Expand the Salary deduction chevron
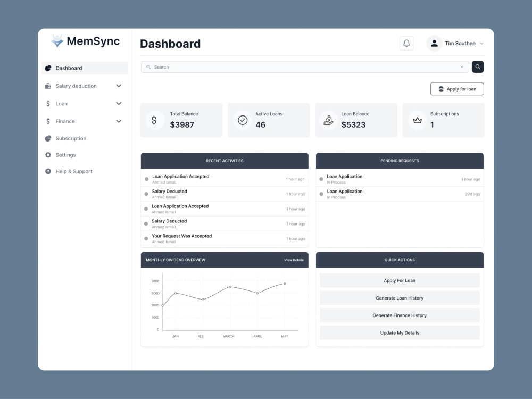The height and width of the screenshot is (399, 532). pos(119,86)
